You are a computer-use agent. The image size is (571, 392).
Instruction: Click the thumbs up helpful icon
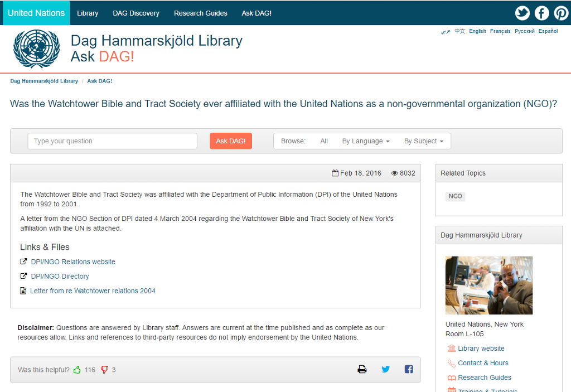(77, 370)
